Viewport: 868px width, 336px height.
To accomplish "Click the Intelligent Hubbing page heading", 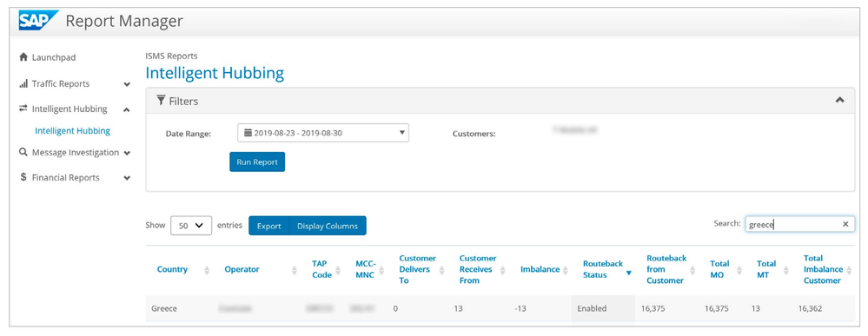I will (215, 73).
